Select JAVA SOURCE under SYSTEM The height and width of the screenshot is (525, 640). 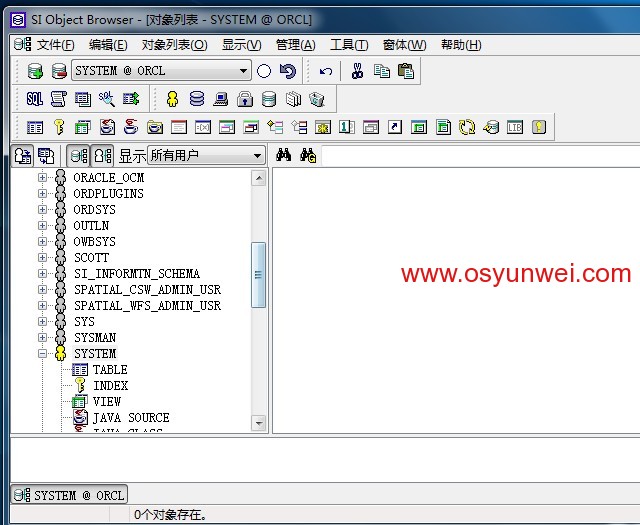point(131,418)
